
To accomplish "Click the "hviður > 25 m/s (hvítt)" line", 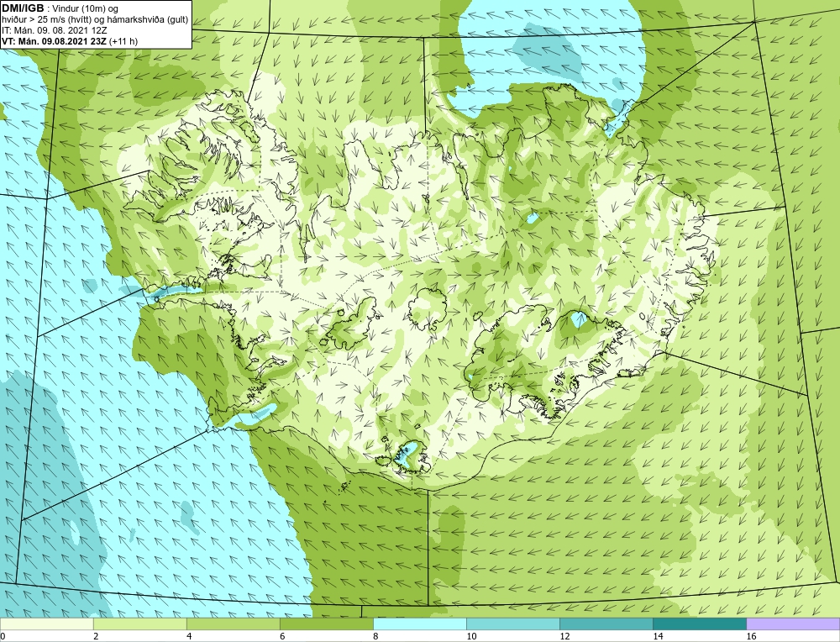I will coord(46,19).
